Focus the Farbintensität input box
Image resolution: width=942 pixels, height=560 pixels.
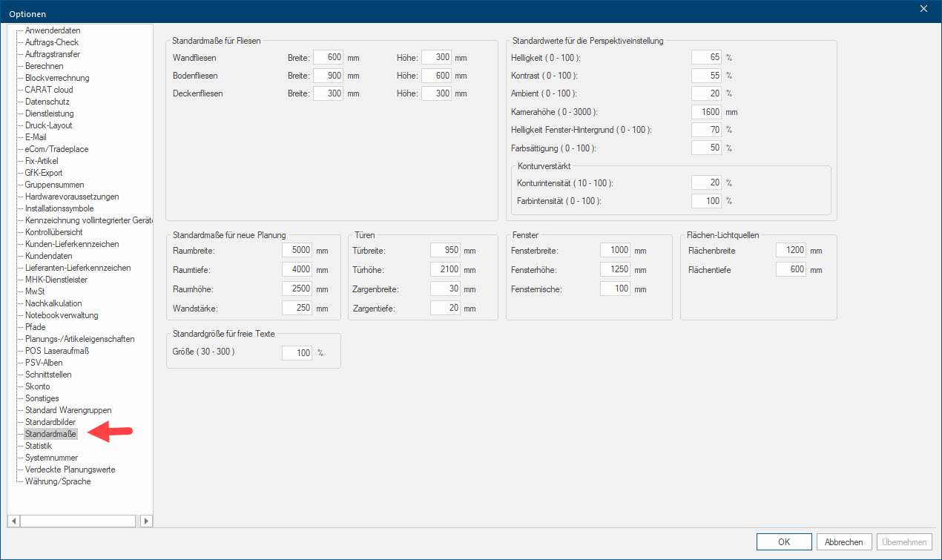point(706,201)
